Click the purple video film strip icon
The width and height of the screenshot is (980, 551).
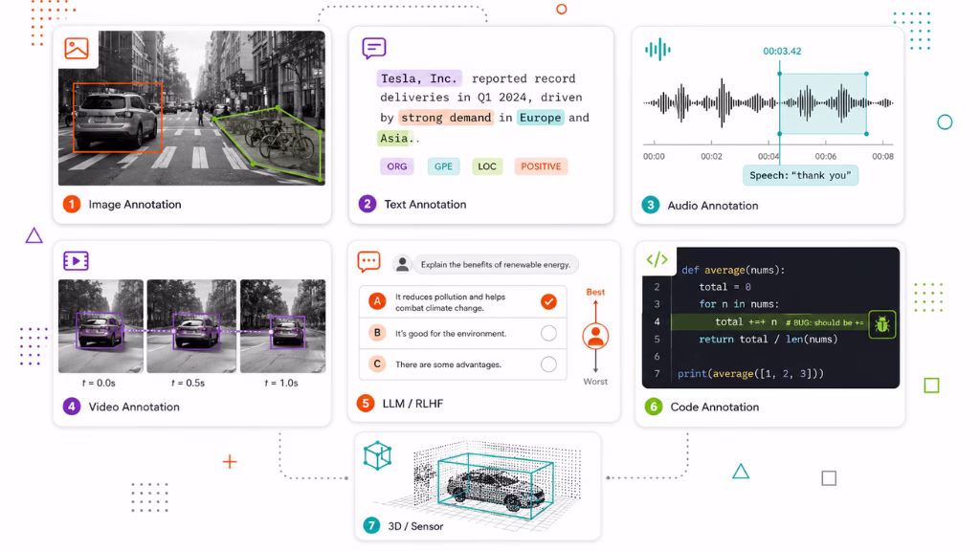[76, 260]
